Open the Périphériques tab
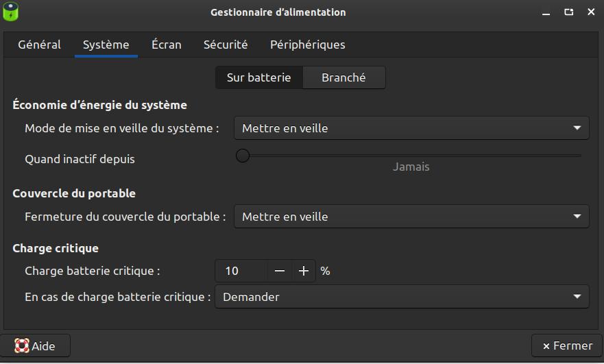 pos(307,45)
